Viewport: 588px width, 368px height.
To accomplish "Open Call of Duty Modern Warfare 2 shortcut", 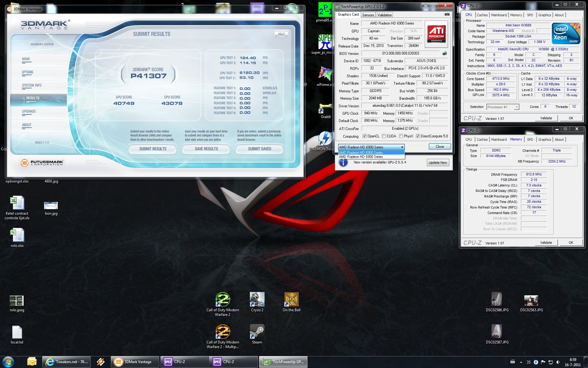I will tap(223, 304).
